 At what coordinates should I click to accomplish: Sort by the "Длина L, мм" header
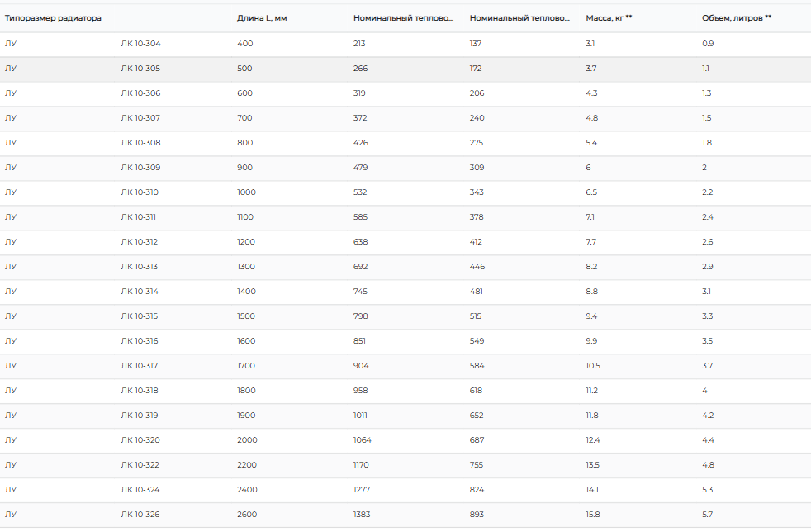click(x=262, y=17)
